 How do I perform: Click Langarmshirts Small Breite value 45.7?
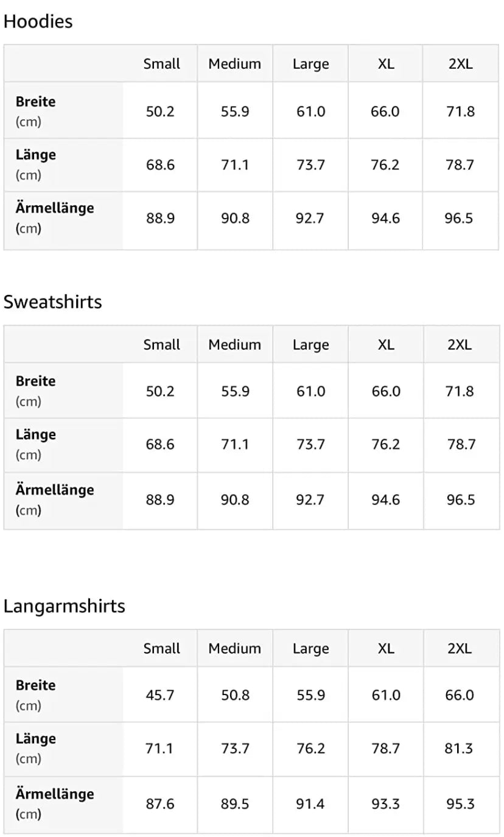[160, 695]
